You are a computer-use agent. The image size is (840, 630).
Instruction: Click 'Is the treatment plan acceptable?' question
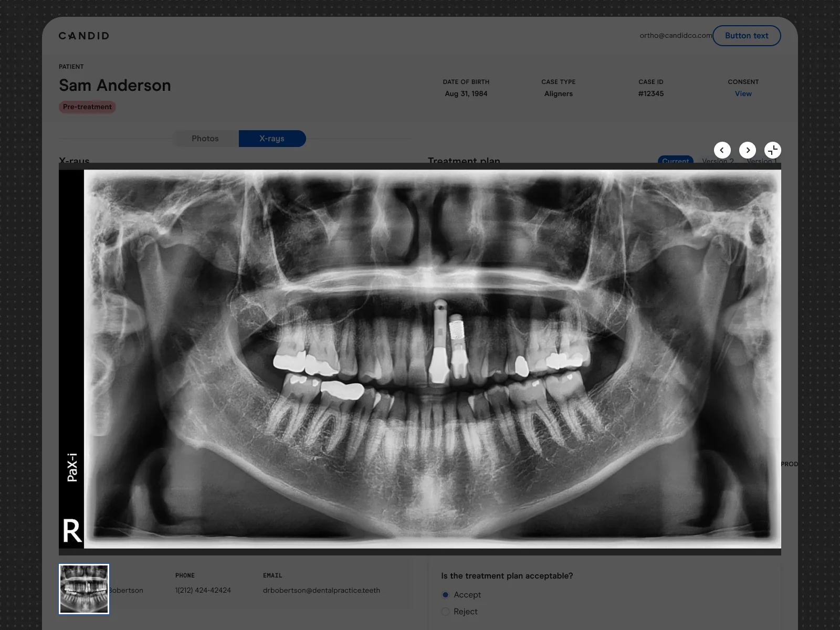coord(507,576)
